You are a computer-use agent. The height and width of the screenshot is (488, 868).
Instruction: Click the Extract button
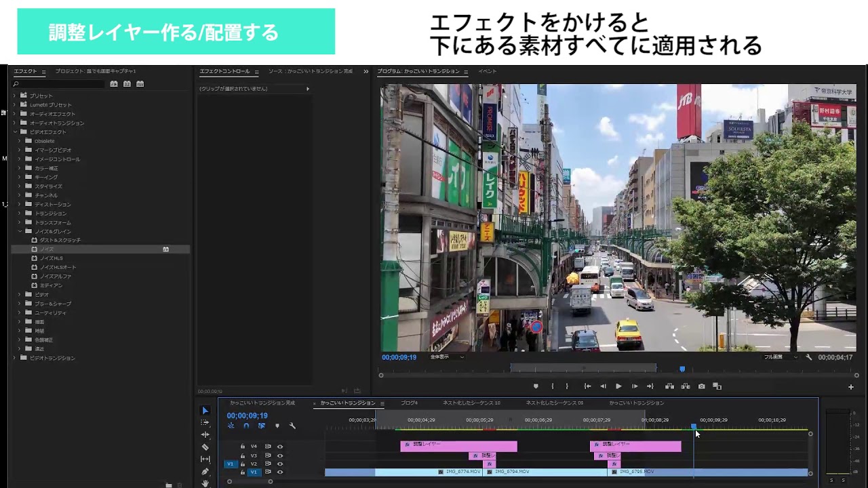point(686,386)
